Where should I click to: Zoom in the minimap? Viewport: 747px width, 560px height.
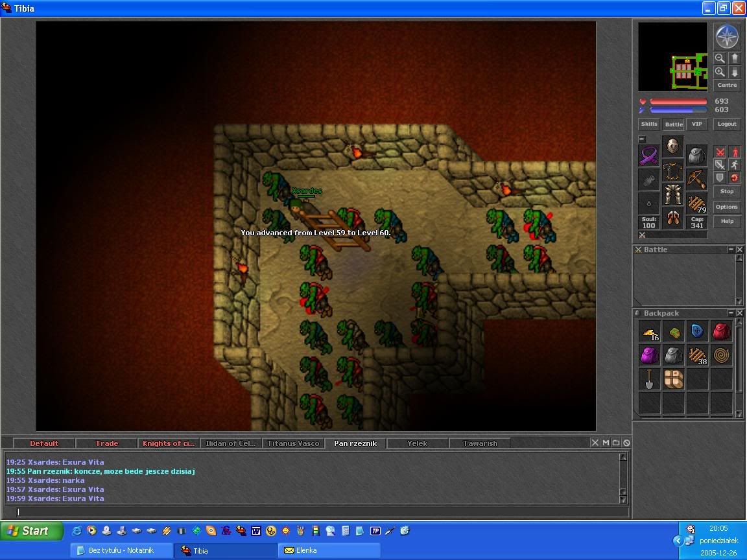(720, 72)
